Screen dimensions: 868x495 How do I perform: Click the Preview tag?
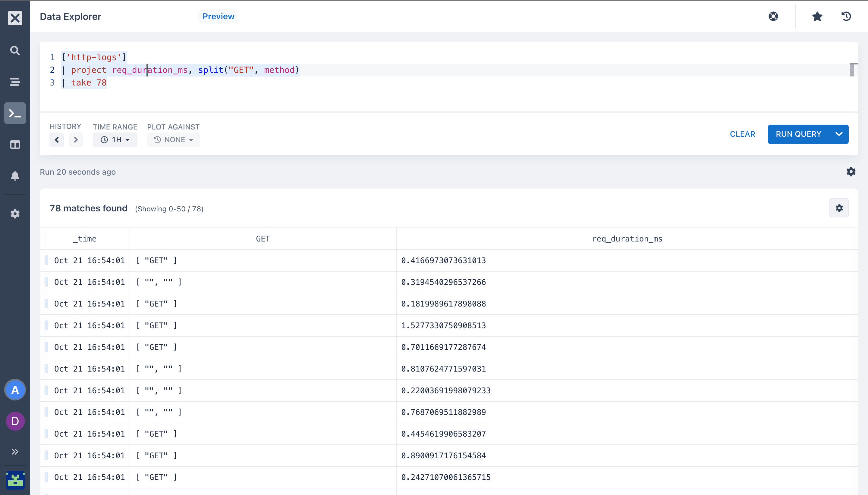pyautogui.click(x=219, y=16)
